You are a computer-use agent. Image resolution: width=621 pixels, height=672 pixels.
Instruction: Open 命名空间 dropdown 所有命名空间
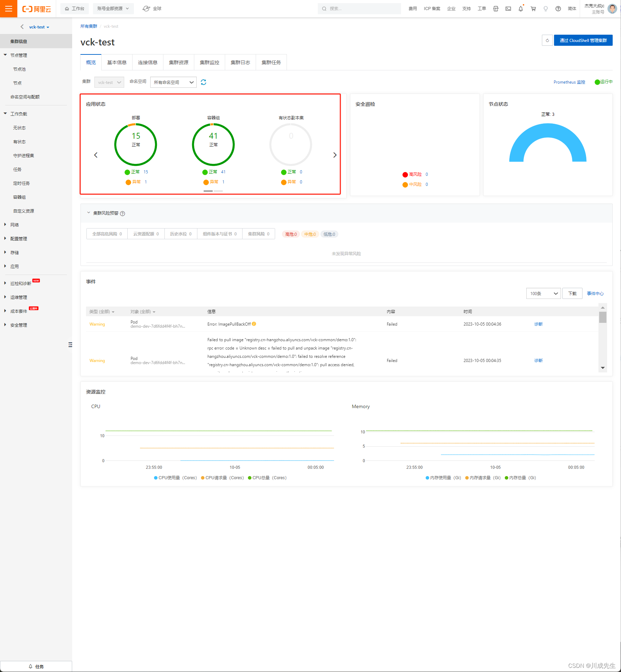click(x=173, y=82)
